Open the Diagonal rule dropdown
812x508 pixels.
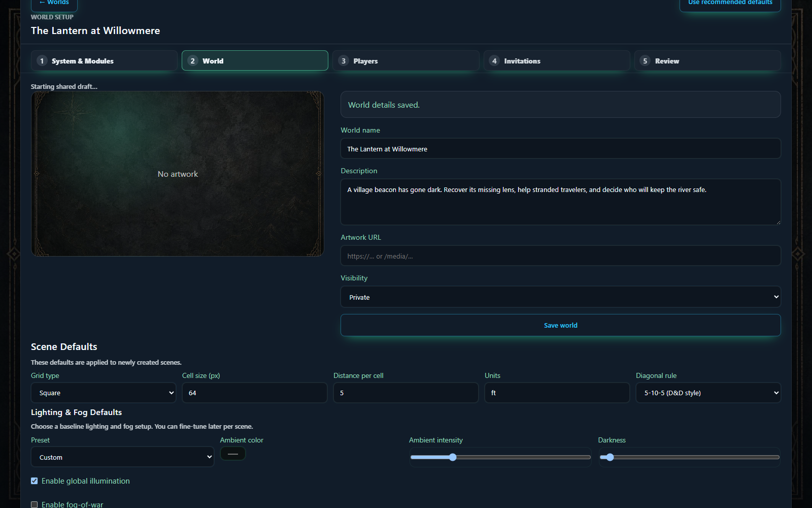coord(708,393)
